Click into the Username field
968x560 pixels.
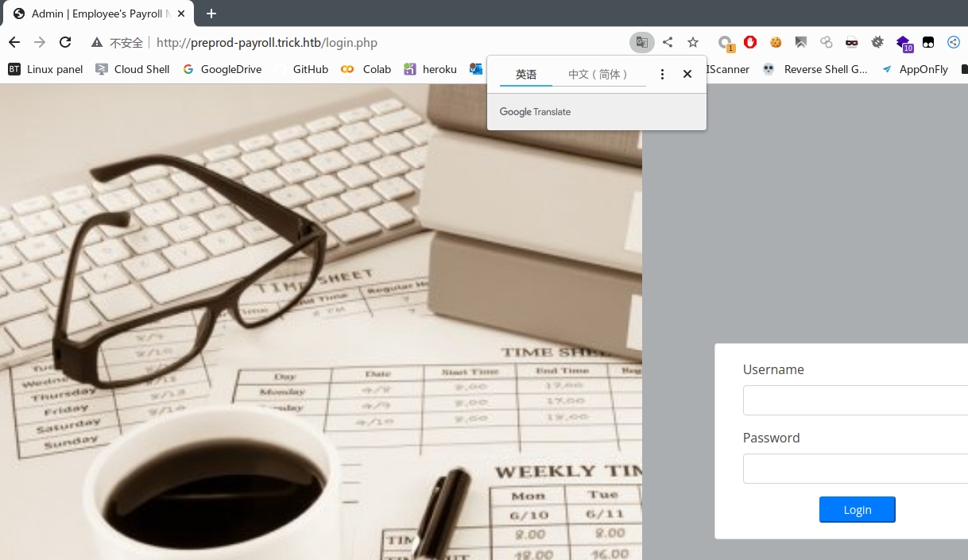point(855,400)
